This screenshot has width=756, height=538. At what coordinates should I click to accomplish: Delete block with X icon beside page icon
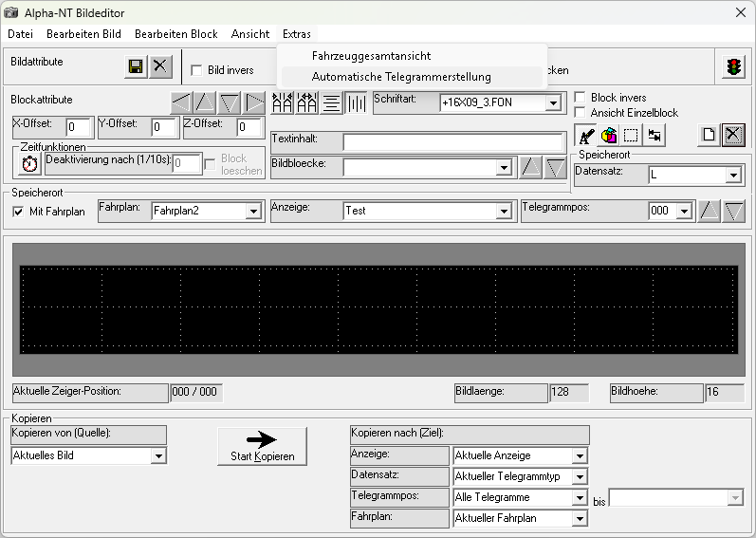click(733, 135)
